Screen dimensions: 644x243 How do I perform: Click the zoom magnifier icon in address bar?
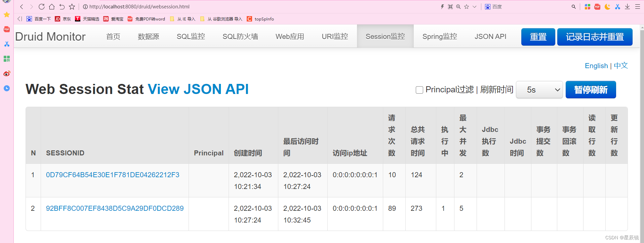point(458,7)
